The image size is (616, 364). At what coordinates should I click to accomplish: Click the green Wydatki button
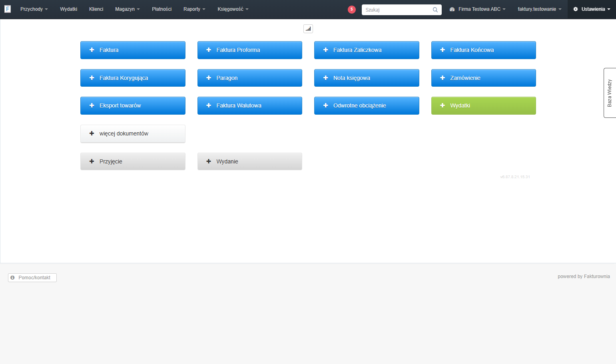point(484,105)
